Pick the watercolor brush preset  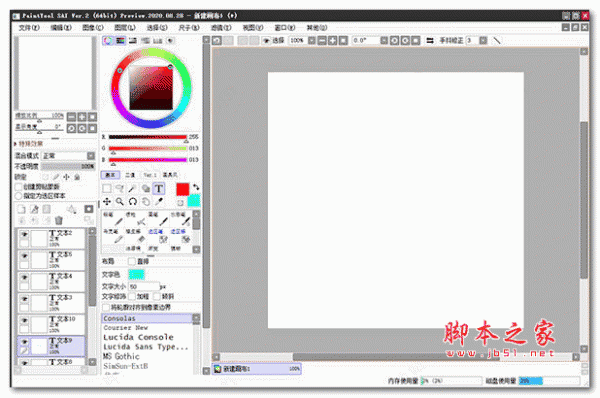click(x=181, y=219)
